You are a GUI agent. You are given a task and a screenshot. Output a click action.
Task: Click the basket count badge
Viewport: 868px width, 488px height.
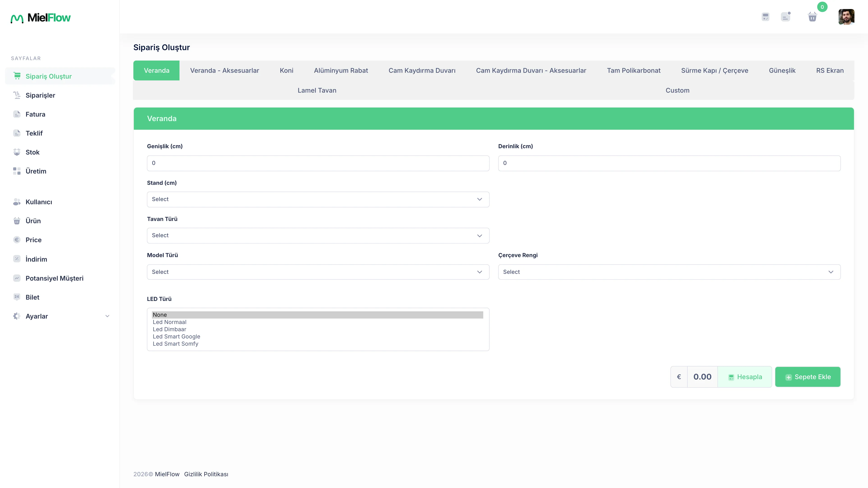[x=822, y=7]
